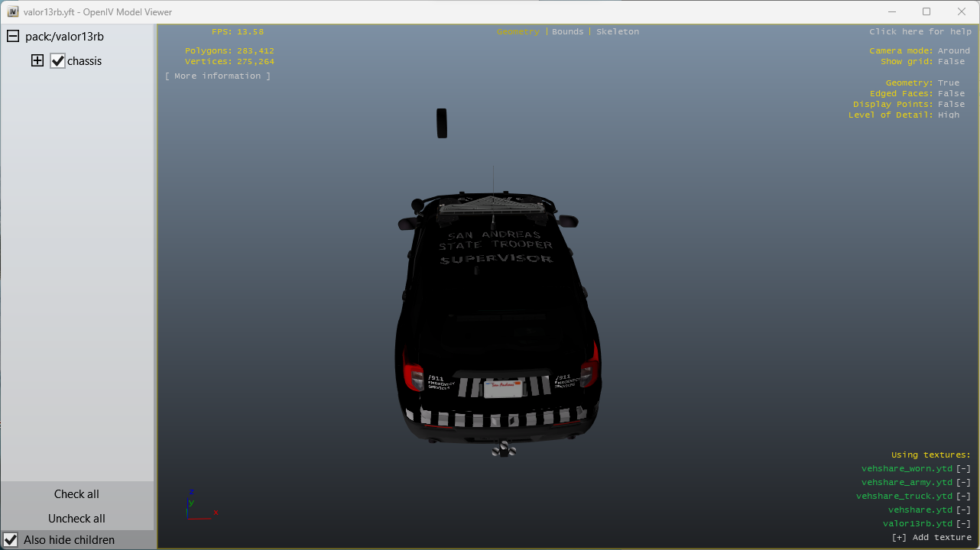Collapse the pack:/valor13rb tree node
The image size is (980, 550).
[x=13, y=37]
